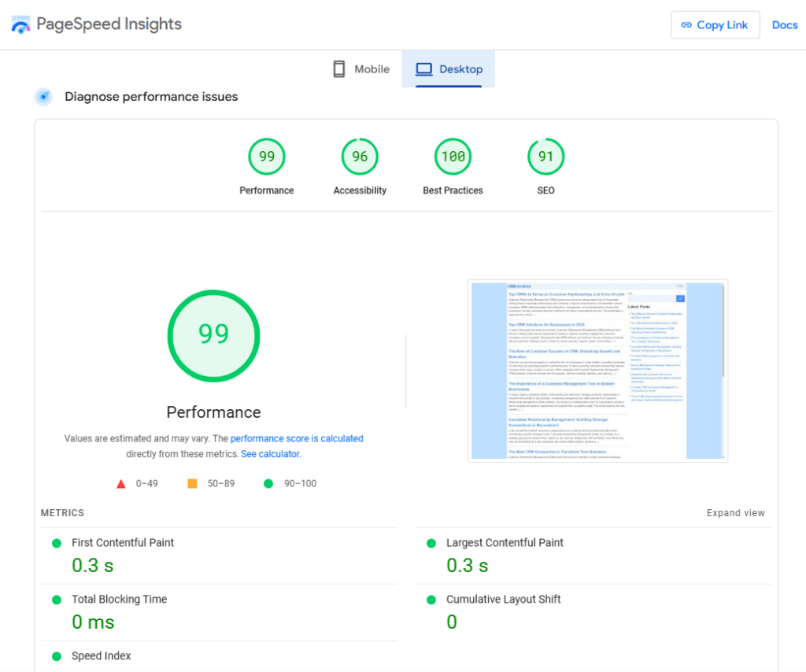Screen dimensions: 806x672
Task: Select the Desktop tab
Action: pos(448,68)
